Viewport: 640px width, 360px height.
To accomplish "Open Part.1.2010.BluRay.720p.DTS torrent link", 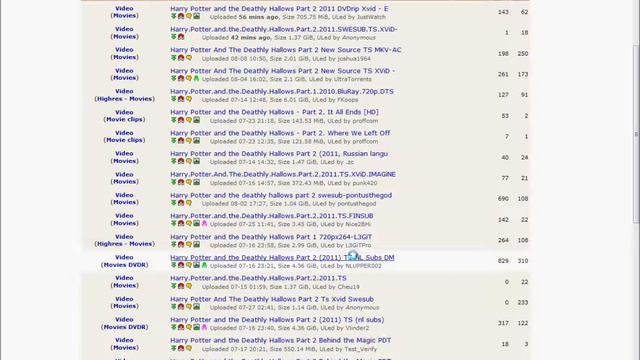I will [282, 92].
